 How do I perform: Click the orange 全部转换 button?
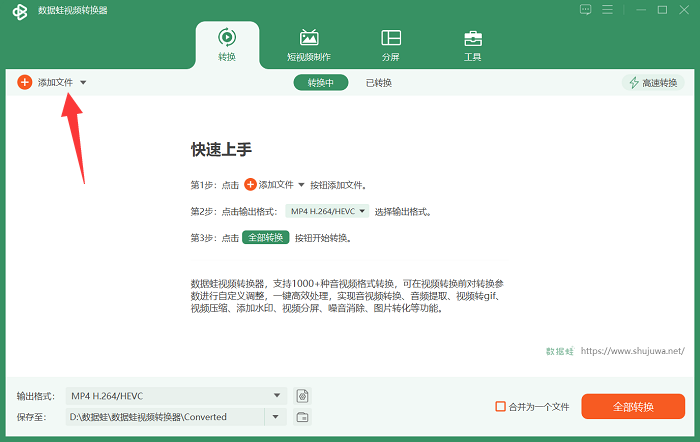(x=633, y=406)
